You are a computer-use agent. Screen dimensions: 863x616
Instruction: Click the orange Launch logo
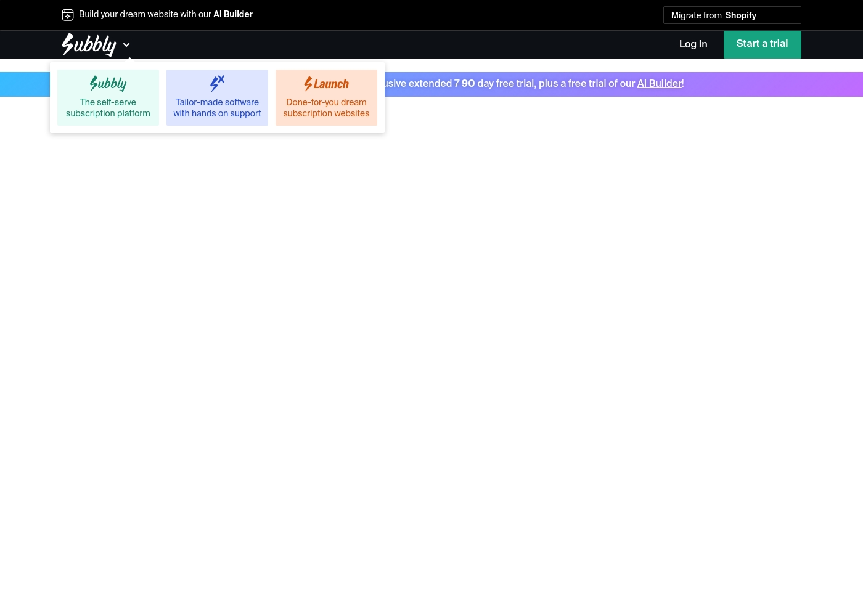(326, 84)
